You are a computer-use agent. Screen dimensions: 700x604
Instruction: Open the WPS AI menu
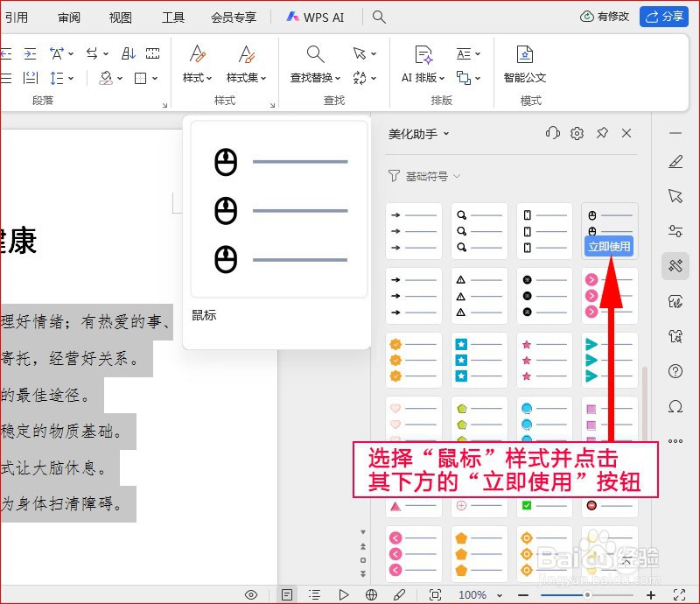(x=316, y=16)
